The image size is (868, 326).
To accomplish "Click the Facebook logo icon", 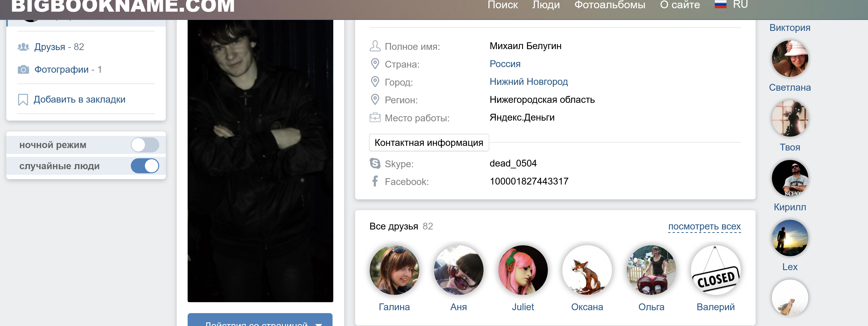I will click(375, 181).
